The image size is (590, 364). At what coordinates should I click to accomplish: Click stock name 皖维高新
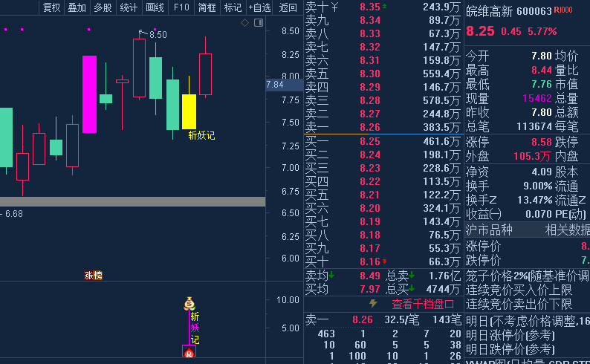pos(489,12)
